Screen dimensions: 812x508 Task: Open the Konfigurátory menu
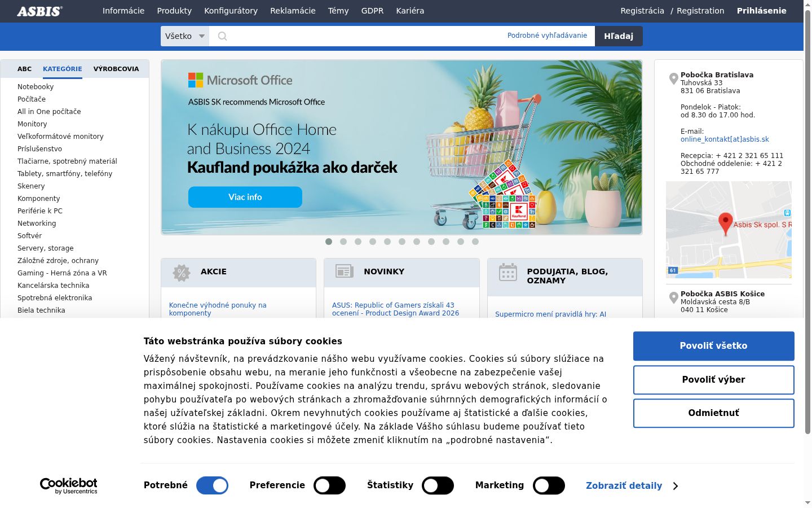click(x=231, y=11)
